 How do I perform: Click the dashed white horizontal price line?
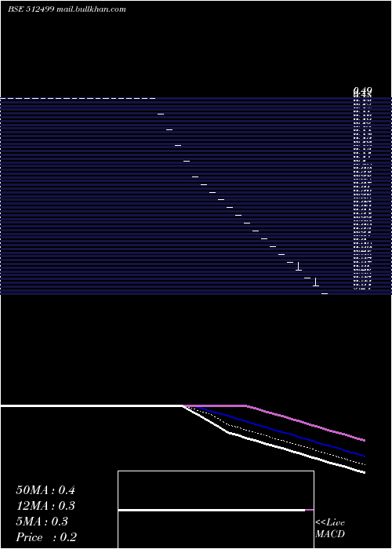click(x=78, y=98)
